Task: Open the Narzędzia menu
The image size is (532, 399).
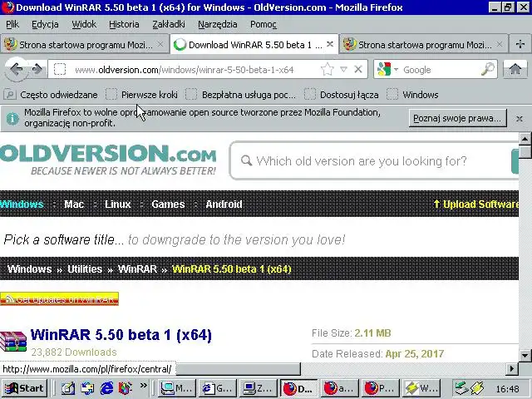Action: pos(218,24)
